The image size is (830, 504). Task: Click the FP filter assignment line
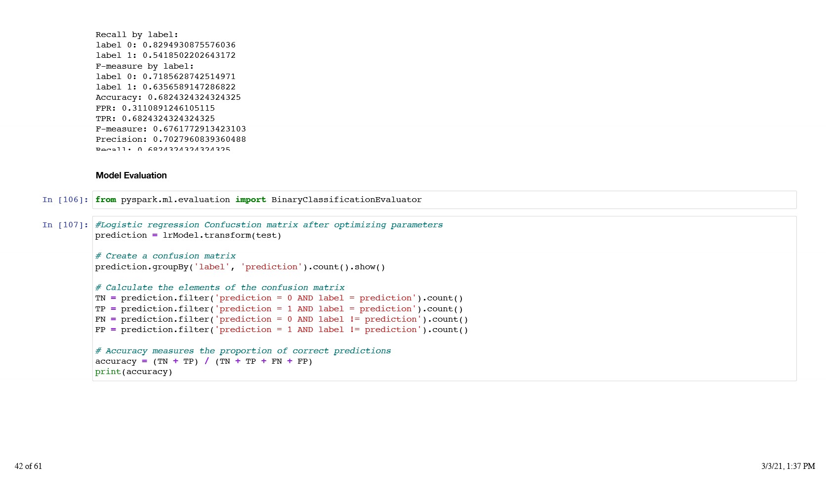point(281,330)
